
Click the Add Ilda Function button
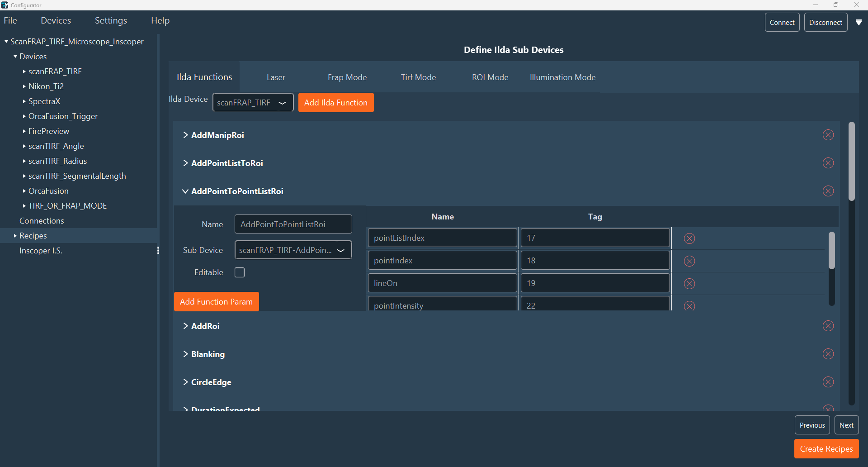[336, 102]
